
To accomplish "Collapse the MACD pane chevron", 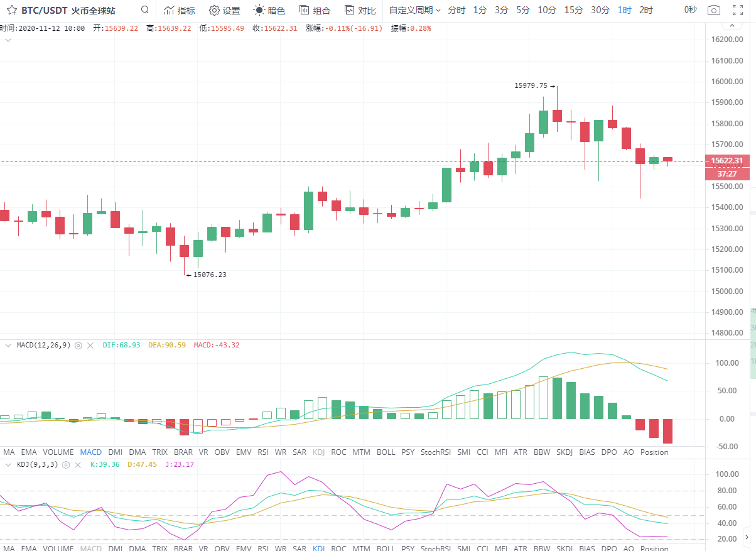I will 8,345.
